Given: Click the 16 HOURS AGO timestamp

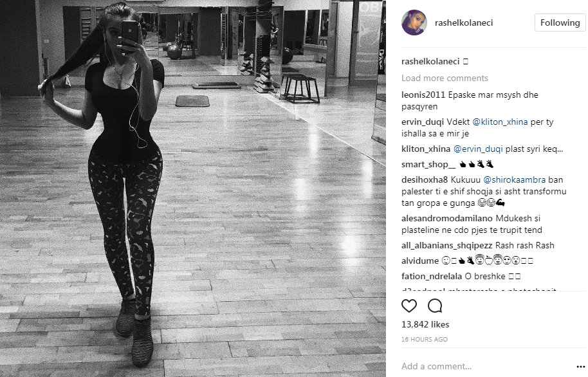Looking at the screenshot, I should tap(425, 340).
